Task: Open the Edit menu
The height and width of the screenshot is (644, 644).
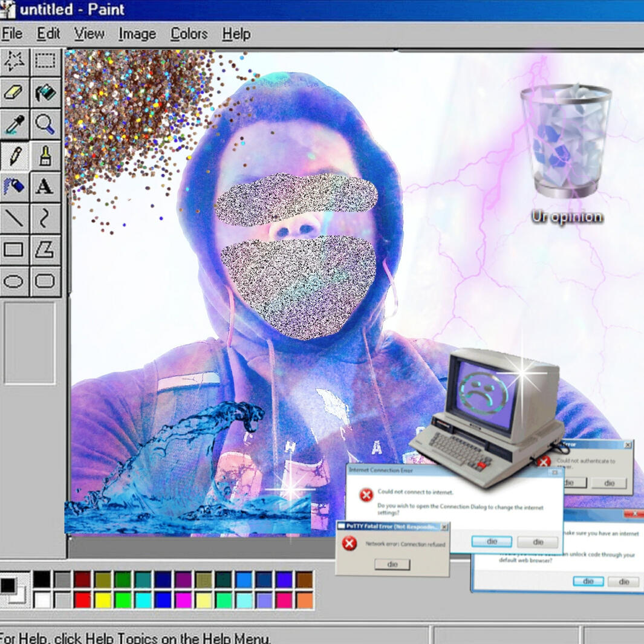Action: 48,34
